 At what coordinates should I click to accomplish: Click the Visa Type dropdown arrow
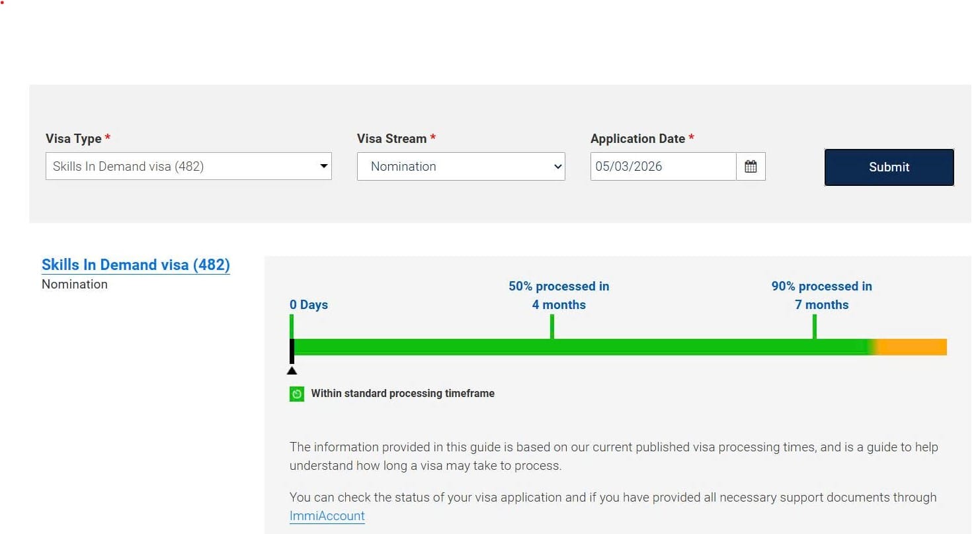click(x=323, y=166)
